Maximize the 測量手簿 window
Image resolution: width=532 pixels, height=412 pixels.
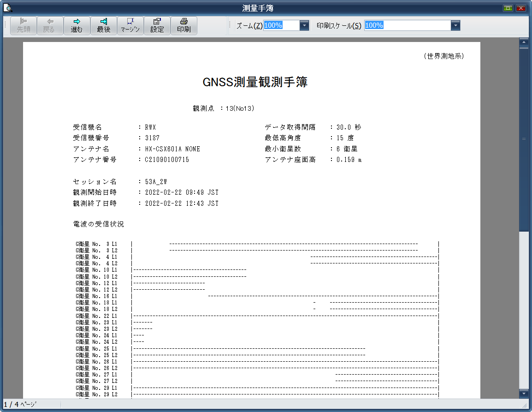pos(508,8)
